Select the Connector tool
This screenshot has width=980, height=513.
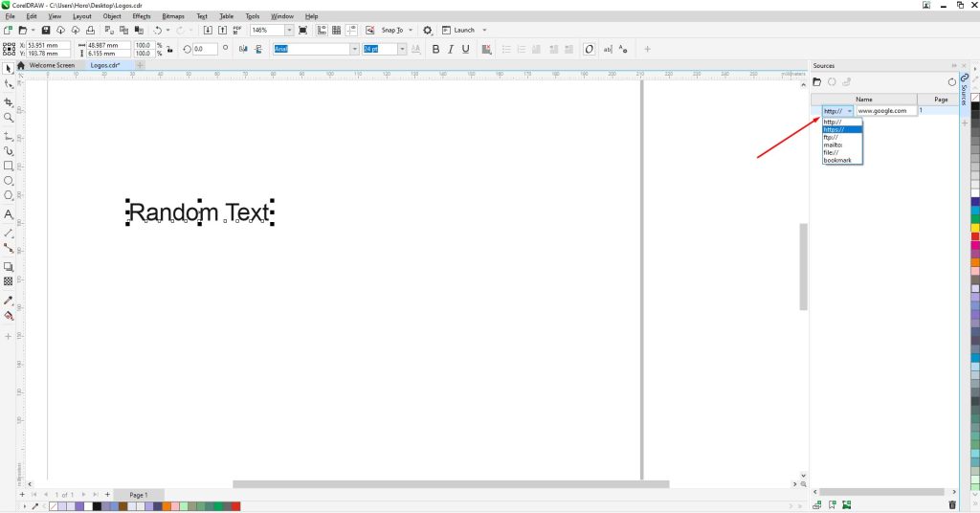[x=8, y=248]
